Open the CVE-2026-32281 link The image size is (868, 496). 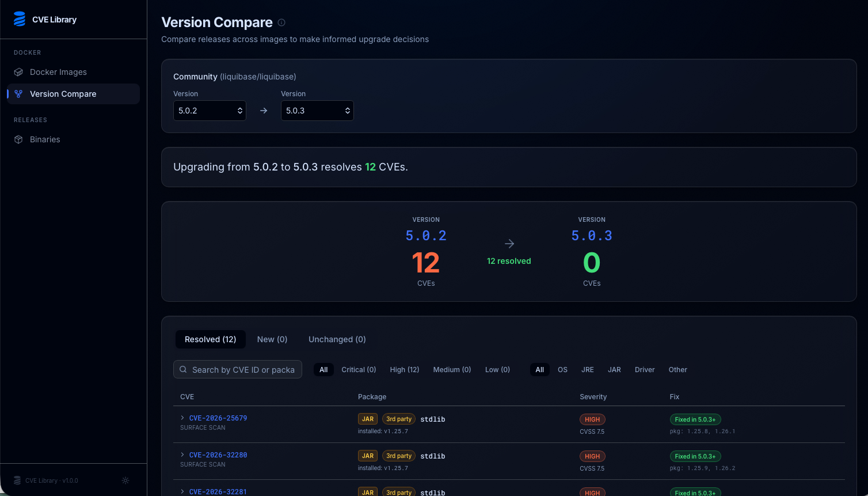(x=218, y=492)
